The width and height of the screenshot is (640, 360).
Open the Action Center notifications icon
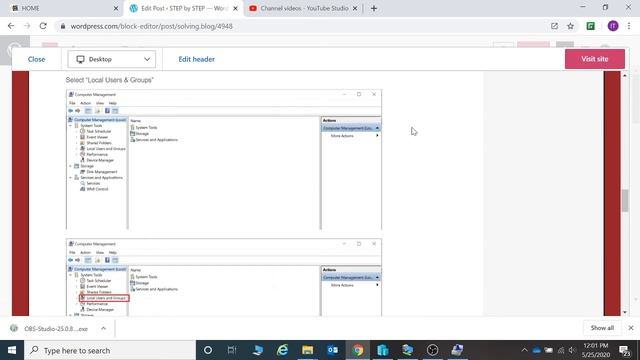point(625,350)
